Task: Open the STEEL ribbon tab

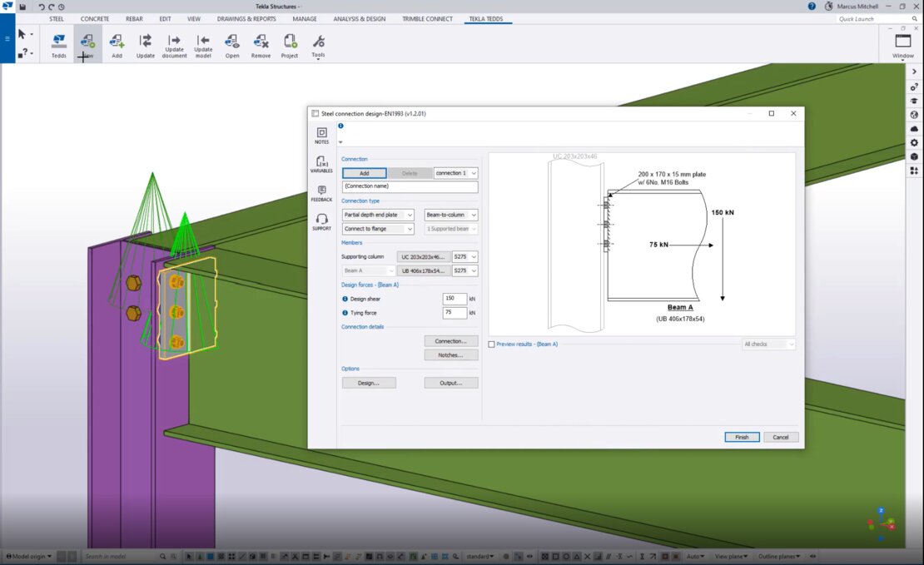Action: tap(57, 19)
